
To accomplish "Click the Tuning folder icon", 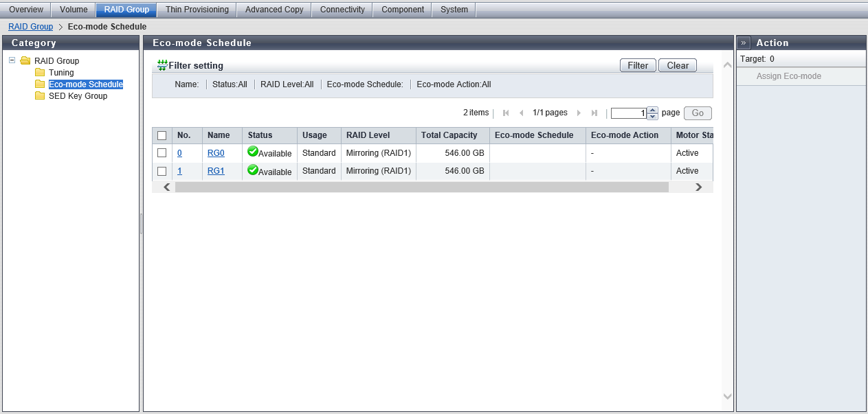I will tap(40, 73).
